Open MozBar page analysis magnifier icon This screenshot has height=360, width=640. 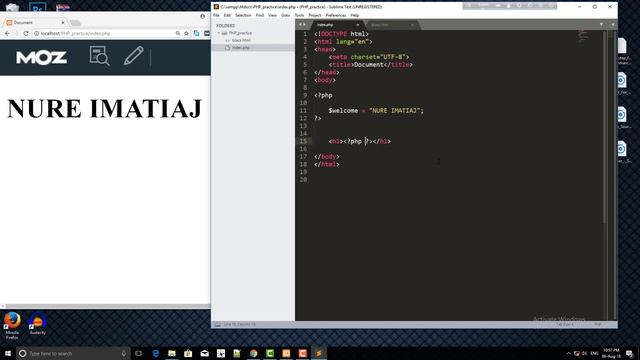[100, 56]
